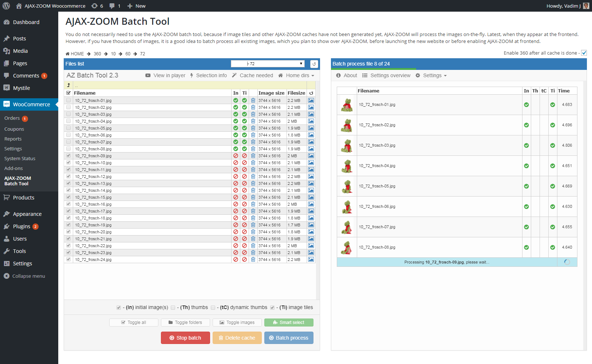Click user avatar in admin bar
Viewport: 592px width, 364px height.
[586, 6]
